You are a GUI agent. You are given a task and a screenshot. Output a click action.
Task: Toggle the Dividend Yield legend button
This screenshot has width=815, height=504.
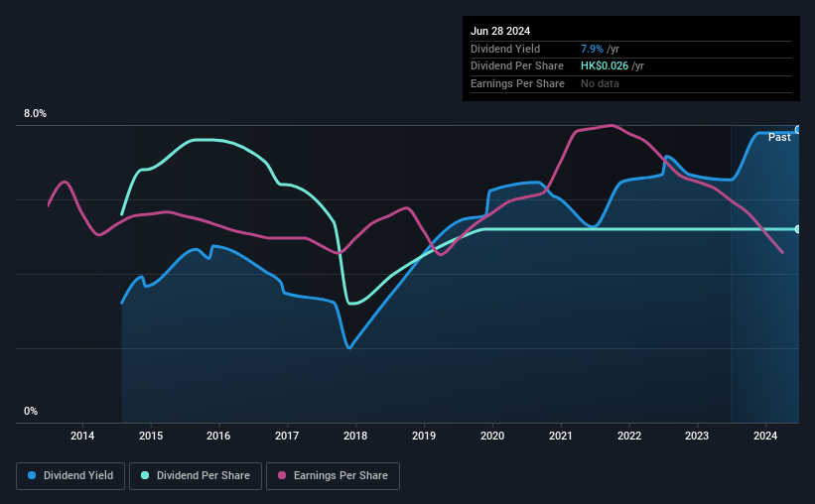point(70,476)
